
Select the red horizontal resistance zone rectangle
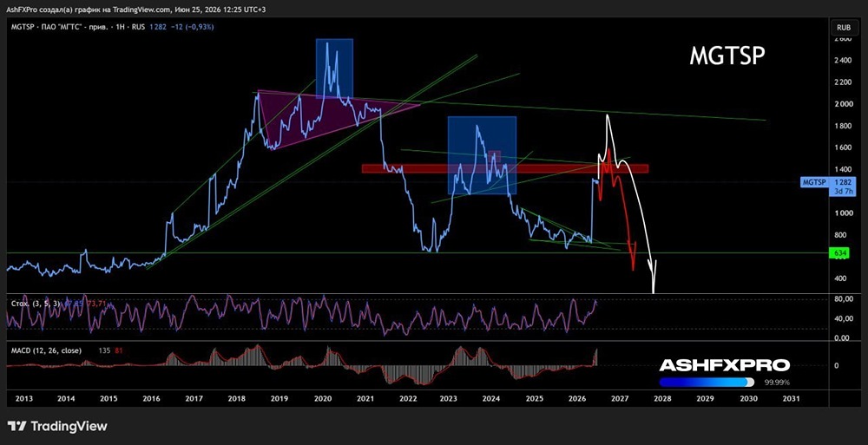click(505, 168)
